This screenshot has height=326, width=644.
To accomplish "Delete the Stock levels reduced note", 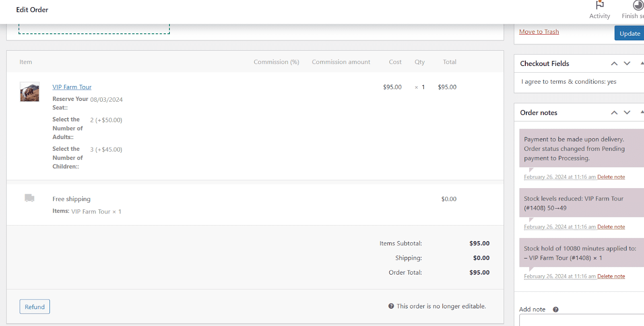I will [x=611, y=227].
